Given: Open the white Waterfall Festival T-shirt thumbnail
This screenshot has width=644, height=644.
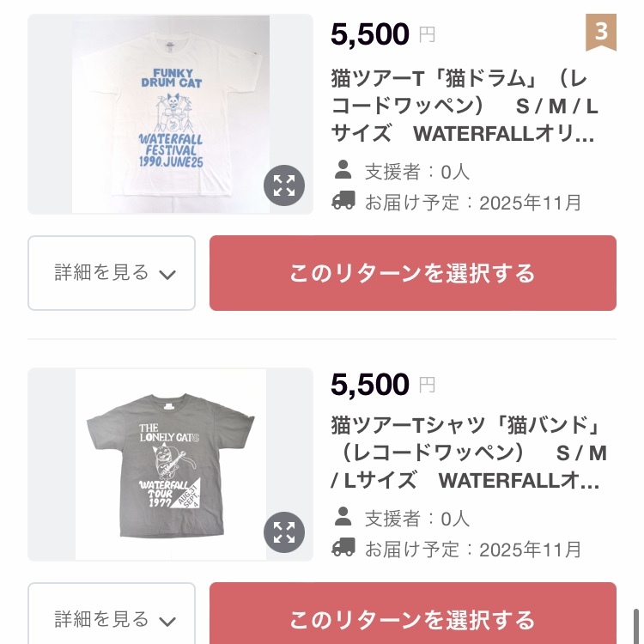Looking at the screenshot, I should click(x=163, y=112).
